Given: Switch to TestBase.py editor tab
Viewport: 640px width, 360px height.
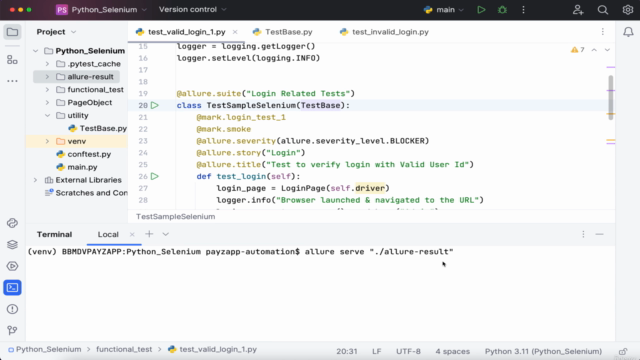Looking at the screenshot, I should point(282,32).
